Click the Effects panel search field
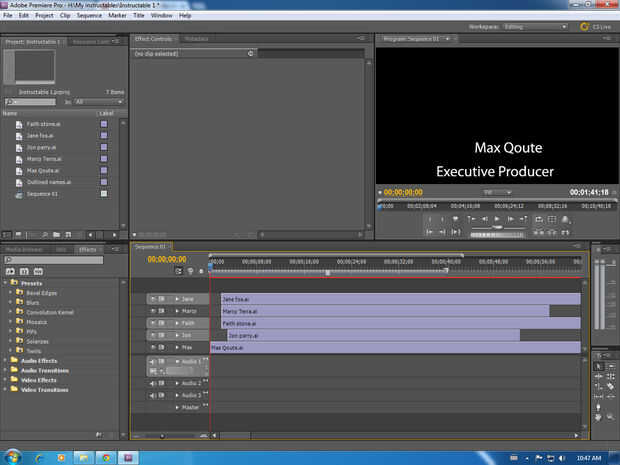The height and width of the screenshot is (465, 620). point(54,260)
